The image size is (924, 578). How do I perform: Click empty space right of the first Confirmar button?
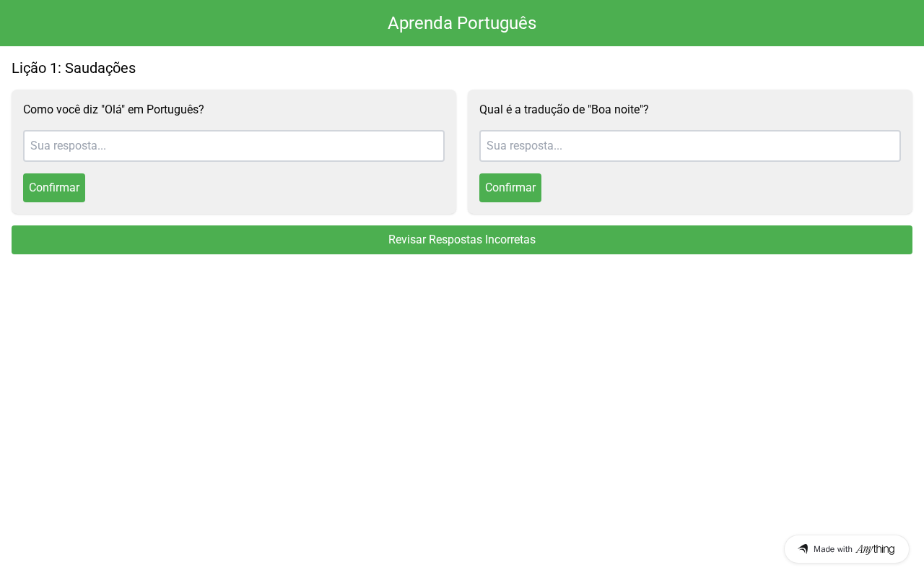pos(267,188)
